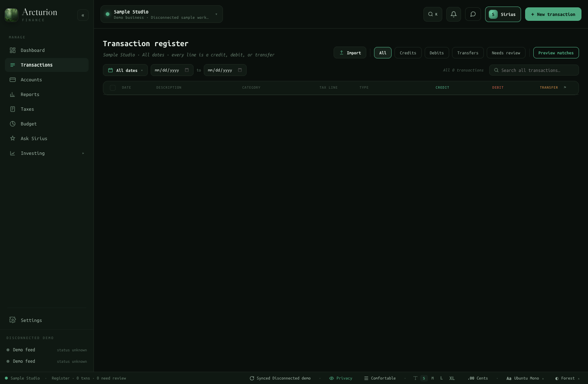Toggle the .00 Cents display
This screenshot has height=384, width=588.
478,378
